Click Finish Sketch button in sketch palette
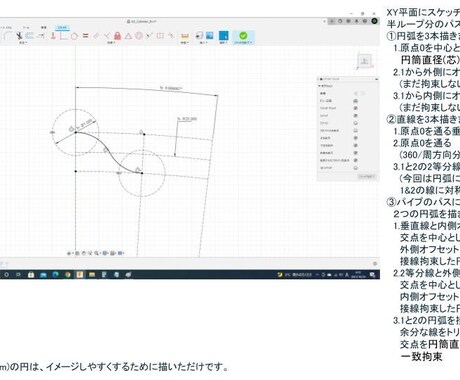 [x=367, y=176]
